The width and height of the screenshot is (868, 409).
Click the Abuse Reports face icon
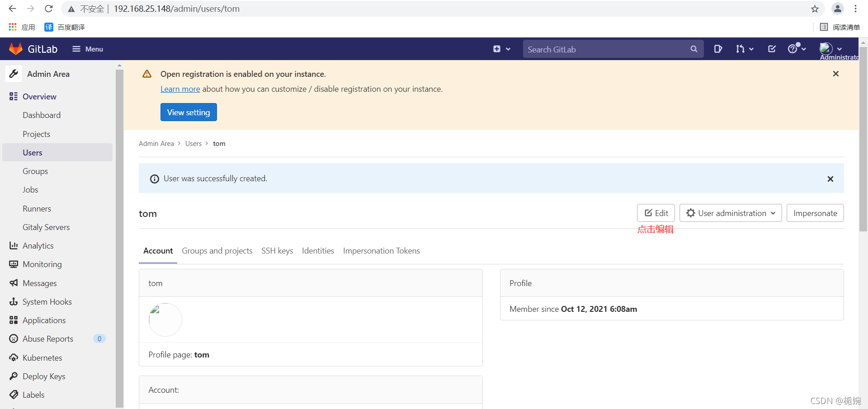(14, 338)
